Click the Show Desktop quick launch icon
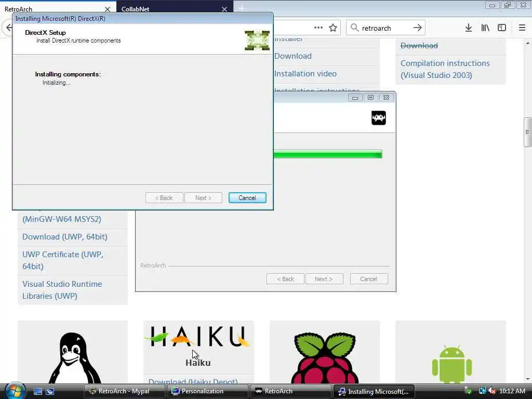 click(37, 391)
